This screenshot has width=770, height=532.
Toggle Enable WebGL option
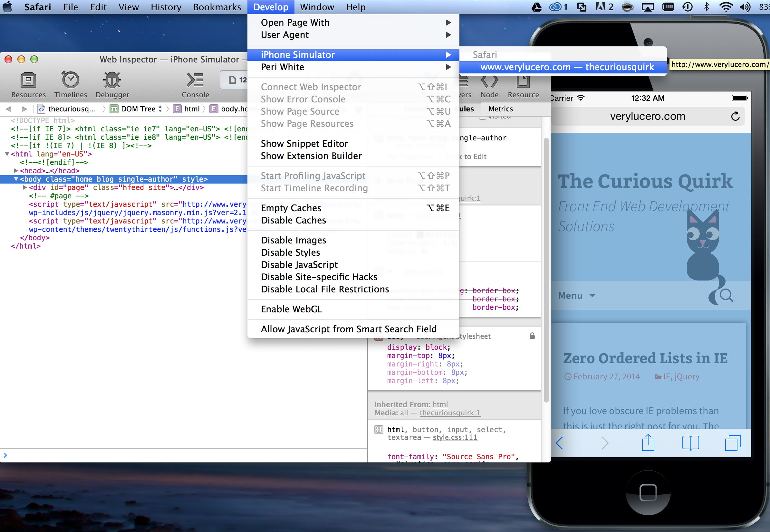(353, 309)
